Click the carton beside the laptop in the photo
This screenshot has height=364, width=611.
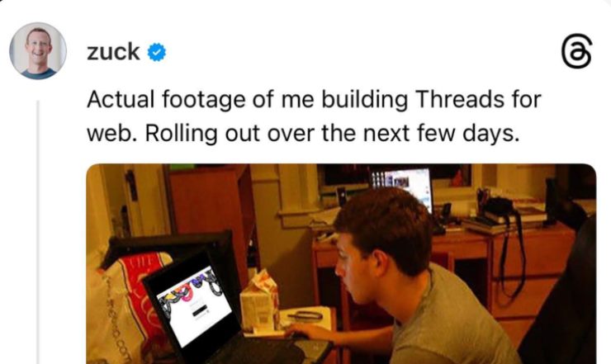[x=259, y=300]
